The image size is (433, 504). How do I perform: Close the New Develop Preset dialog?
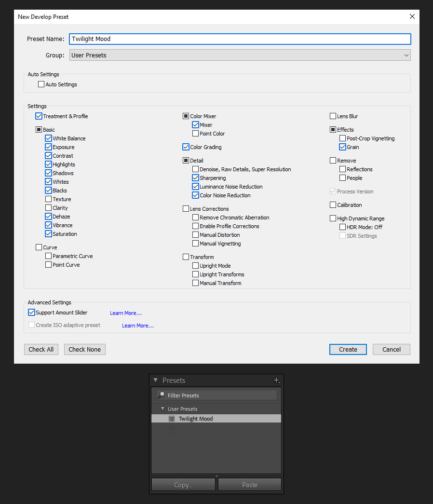[412, 16]
